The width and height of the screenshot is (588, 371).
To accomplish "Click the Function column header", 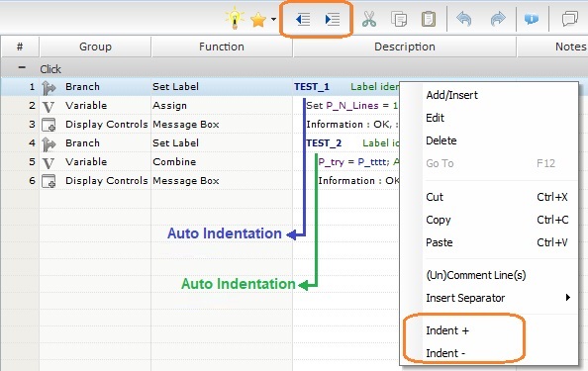I will pos(222,46).
